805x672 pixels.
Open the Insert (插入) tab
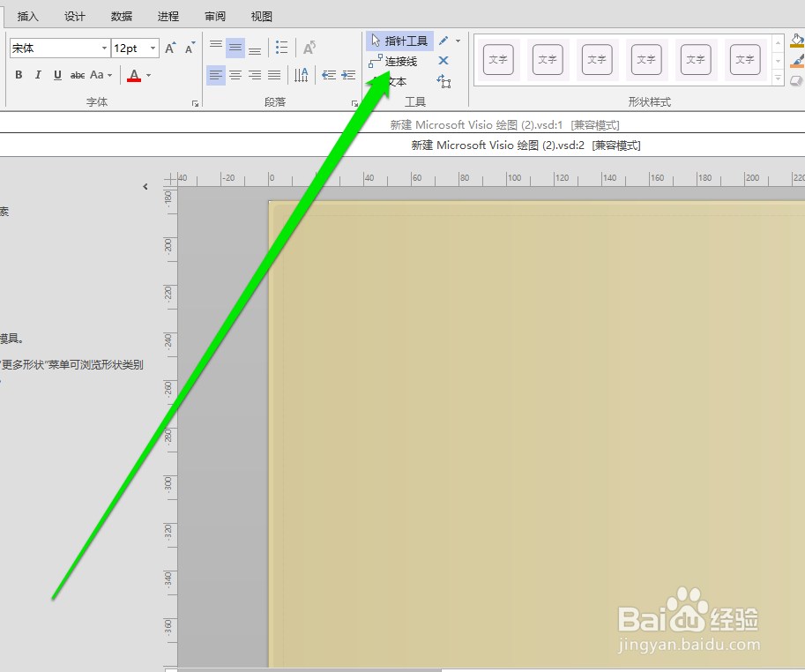(x=27, y=17)
